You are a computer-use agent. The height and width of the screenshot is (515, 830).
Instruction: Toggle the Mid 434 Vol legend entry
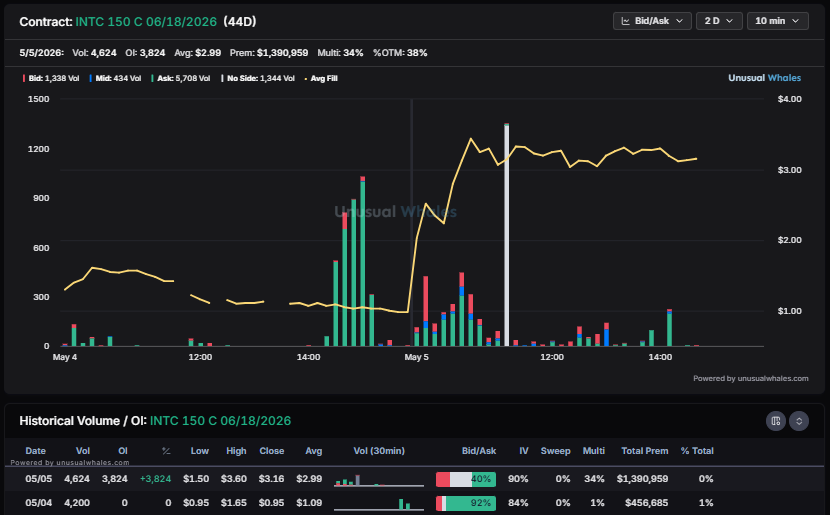(x=115, y=78)
